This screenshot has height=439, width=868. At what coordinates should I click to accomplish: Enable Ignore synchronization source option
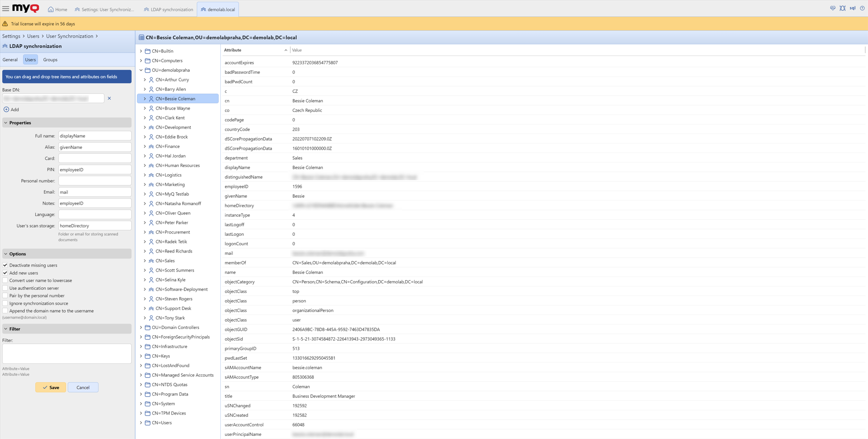point(5,303)
